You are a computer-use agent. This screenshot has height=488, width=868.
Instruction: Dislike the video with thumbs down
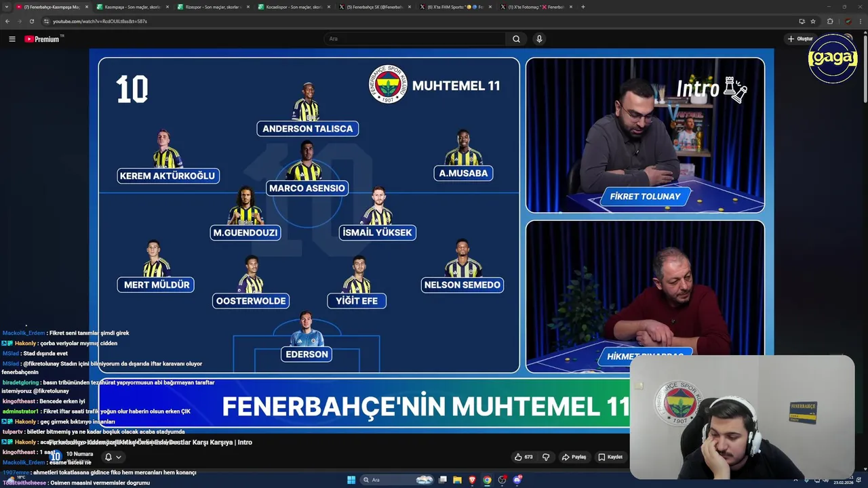coord(546,457)
